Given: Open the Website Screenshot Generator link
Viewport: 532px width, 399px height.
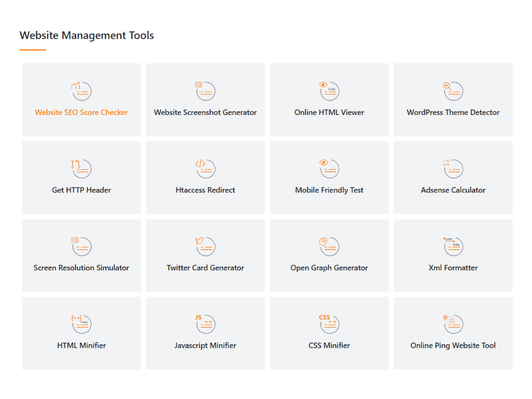Looking at the screenshot, I should pos(205,112).
